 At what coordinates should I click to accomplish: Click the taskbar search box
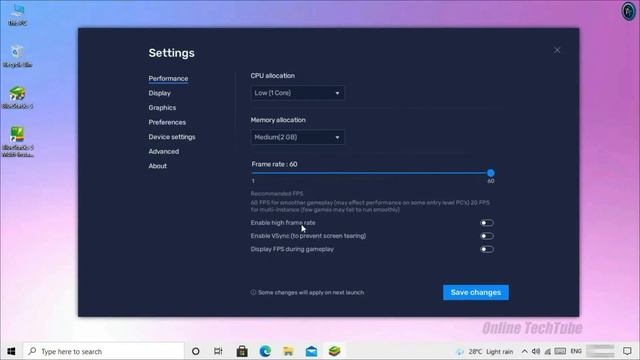(104, 351)
